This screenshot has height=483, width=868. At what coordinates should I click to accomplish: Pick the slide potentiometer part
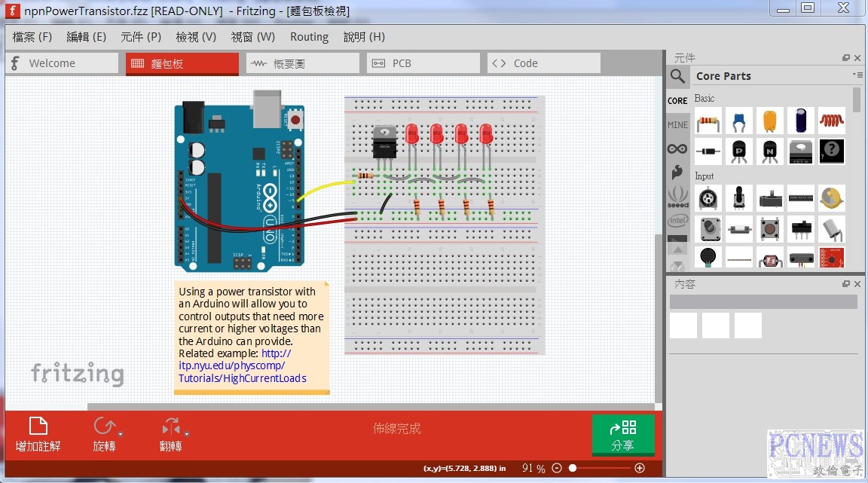[770, 198]
